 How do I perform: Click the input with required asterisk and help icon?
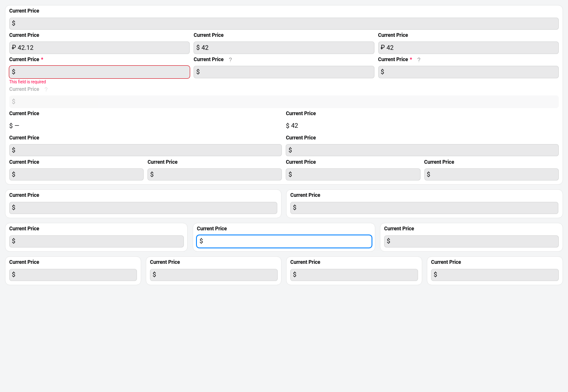(468, 72)
